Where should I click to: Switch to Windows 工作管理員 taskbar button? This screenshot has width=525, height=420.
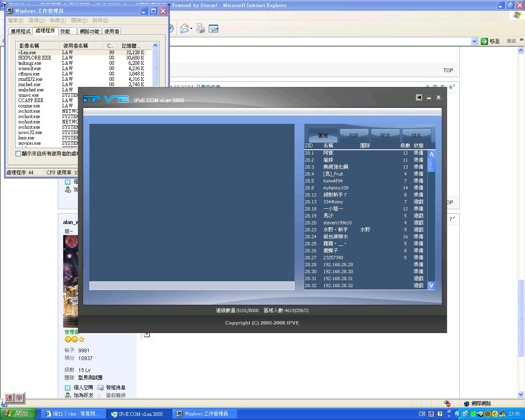point(205,414)
